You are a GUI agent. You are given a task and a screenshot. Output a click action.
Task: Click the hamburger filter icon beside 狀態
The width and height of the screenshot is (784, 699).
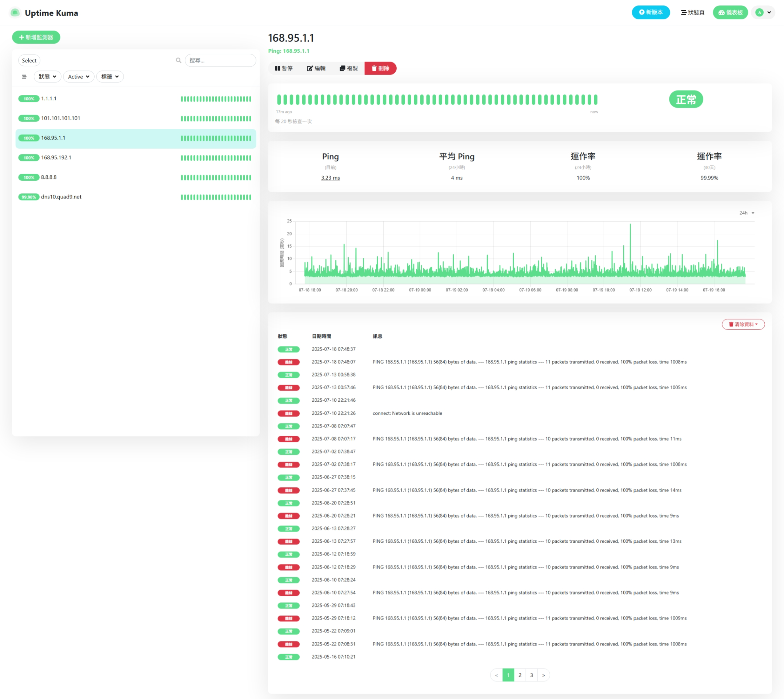point(24,77)
